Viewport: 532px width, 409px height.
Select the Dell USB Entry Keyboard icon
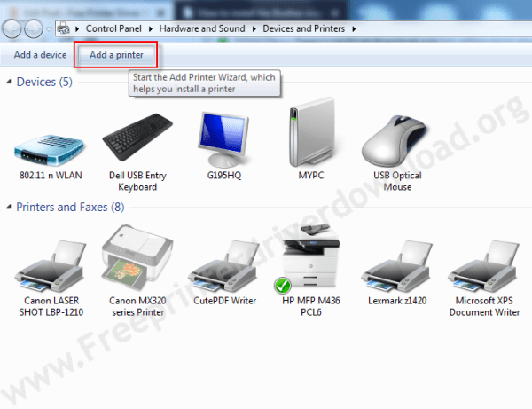137,137
